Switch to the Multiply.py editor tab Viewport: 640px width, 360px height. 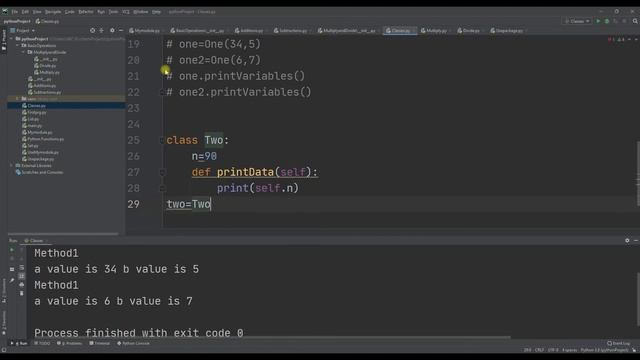click(x=434, y=31)
